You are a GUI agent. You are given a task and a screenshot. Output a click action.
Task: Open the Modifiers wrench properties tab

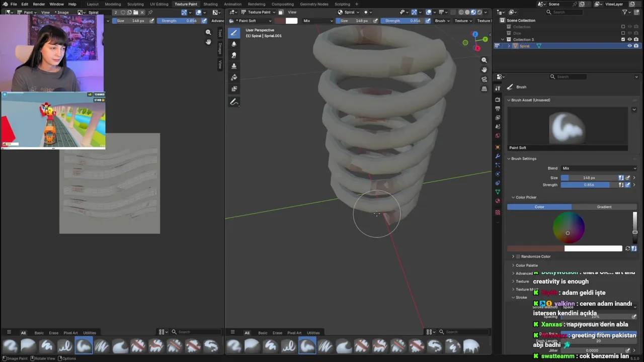tap(498, 156)
